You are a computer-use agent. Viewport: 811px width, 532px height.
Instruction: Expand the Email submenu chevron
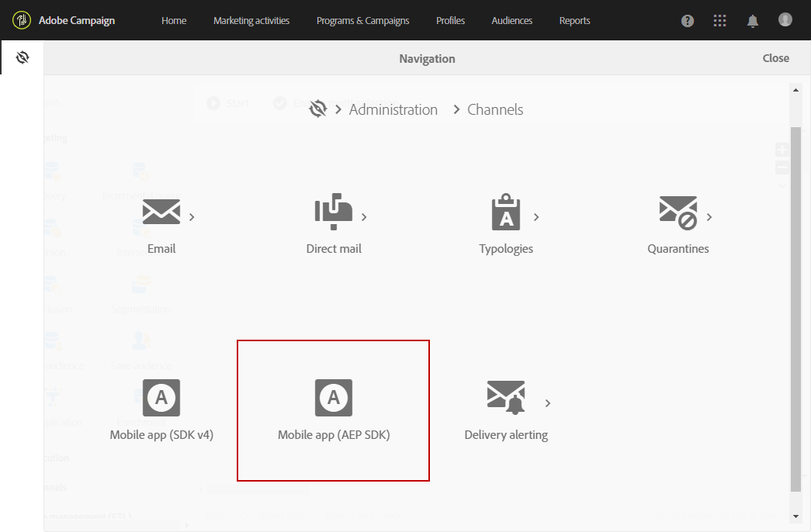click(x=192, y=217)
